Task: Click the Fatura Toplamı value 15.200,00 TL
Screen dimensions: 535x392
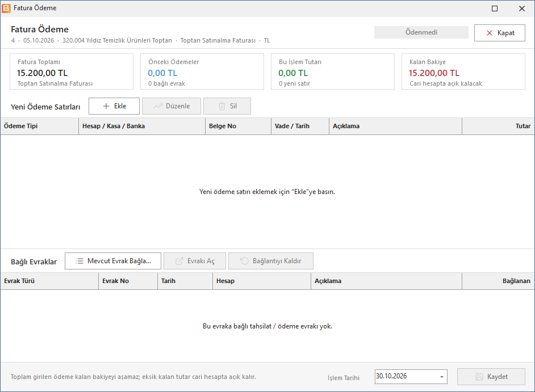Action: tap(42, 73)
